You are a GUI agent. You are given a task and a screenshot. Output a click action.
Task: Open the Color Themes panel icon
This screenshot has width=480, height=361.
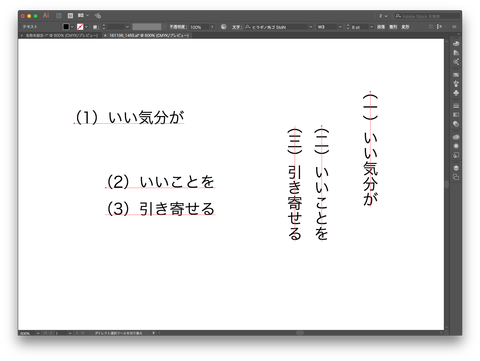(456, 62)
